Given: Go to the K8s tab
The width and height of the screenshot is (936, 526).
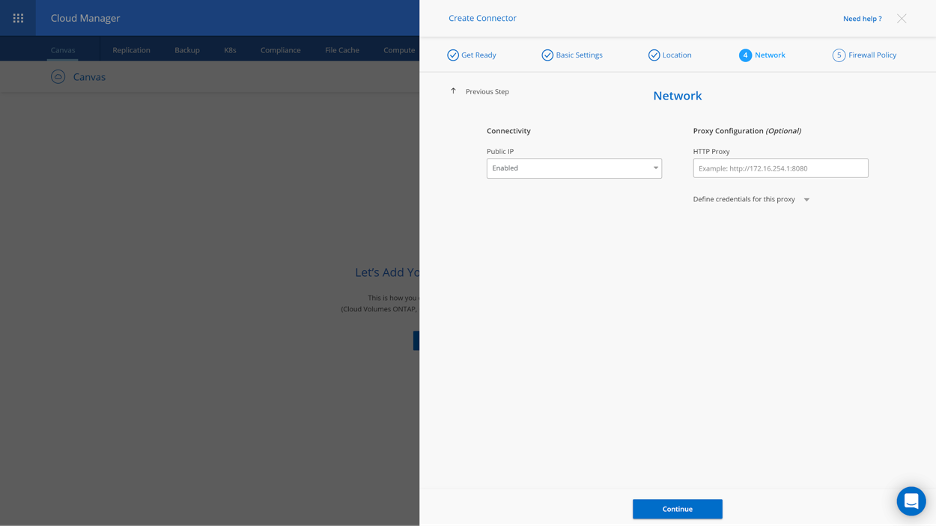Looking at the screenshot, I should tap(230, 50).
